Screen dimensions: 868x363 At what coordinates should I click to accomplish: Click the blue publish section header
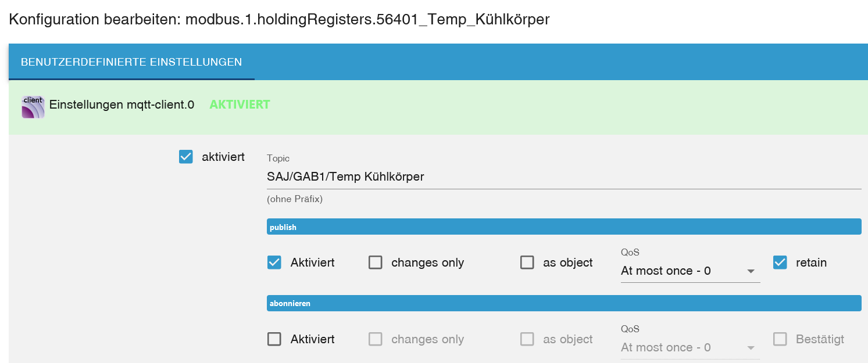click(563, 227)
